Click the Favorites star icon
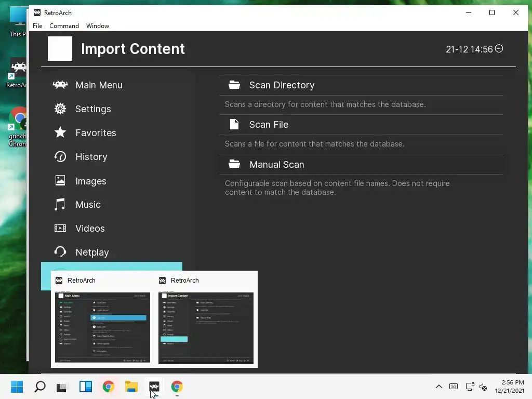The image size is (532, 399). pos(60,132)
